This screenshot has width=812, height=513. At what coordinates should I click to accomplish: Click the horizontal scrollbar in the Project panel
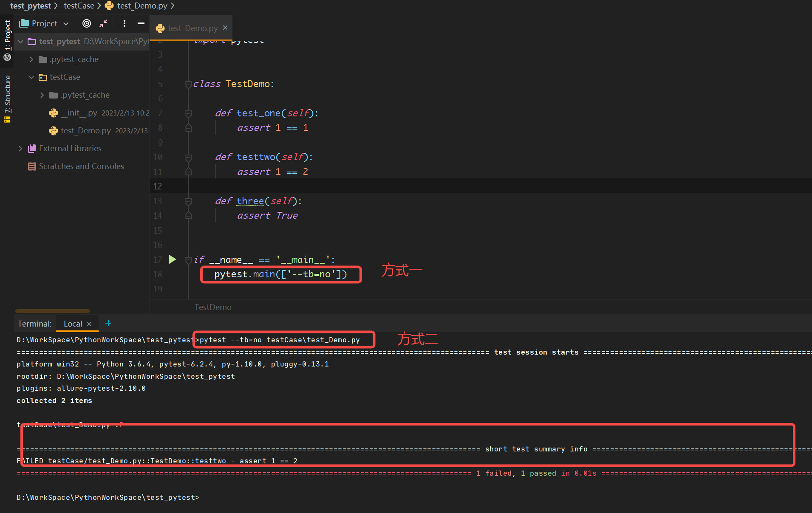point(53,311)
